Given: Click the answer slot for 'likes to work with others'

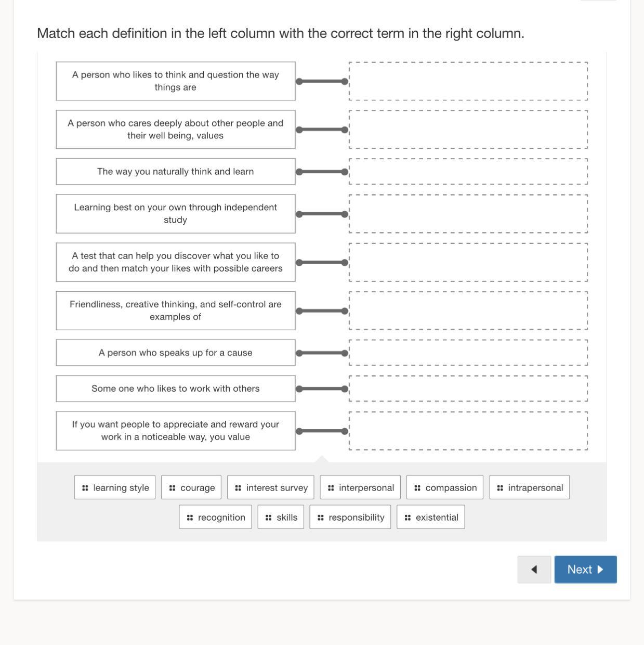Looking at the screenshot, I should 468,389.
